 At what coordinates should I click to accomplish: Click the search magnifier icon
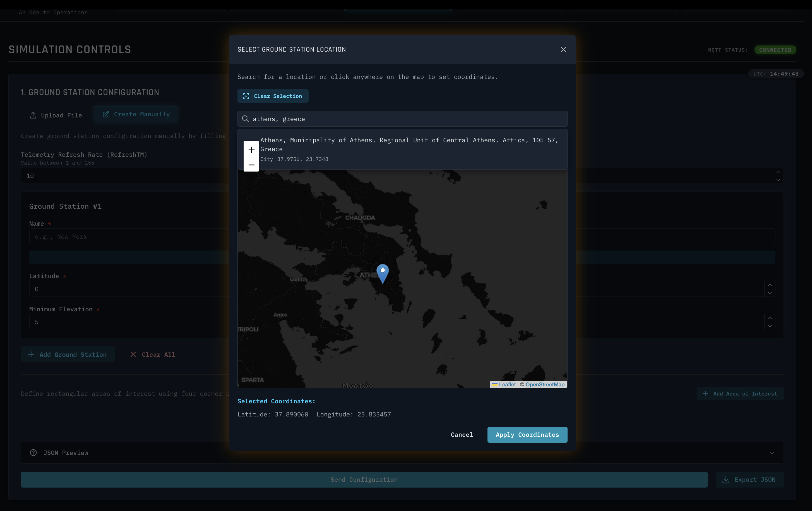point(246,119)
